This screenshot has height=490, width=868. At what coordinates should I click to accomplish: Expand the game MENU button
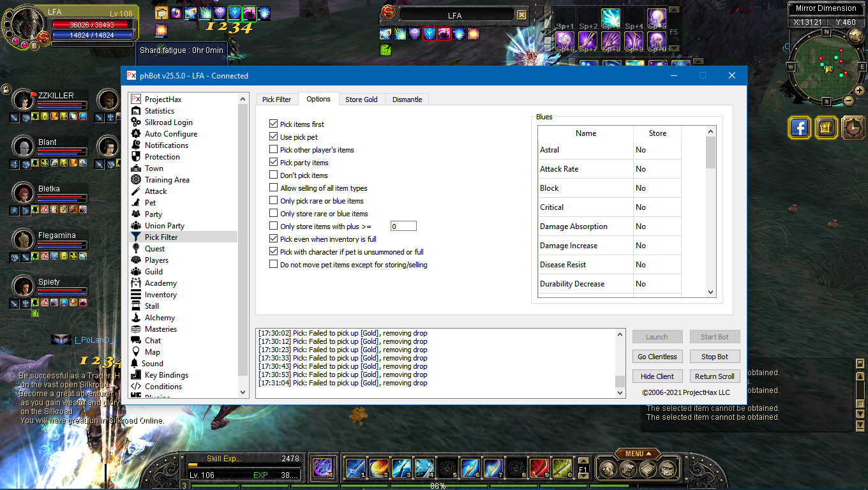point(638,454)
